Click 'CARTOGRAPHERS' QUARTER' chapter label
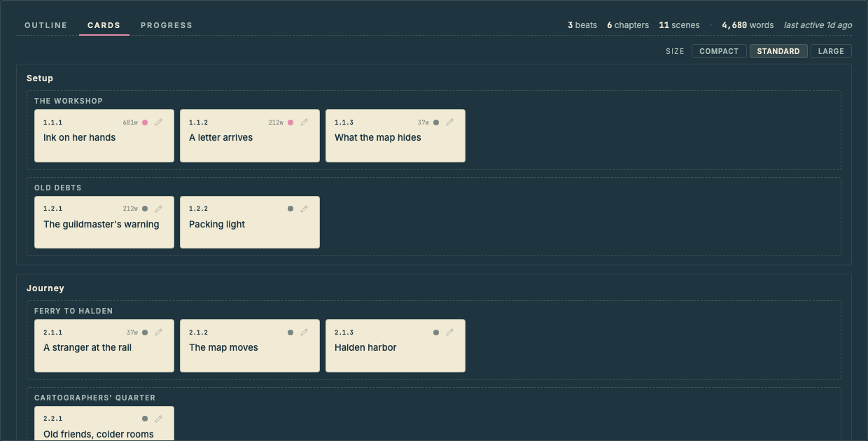 click(x=95, y=398)
